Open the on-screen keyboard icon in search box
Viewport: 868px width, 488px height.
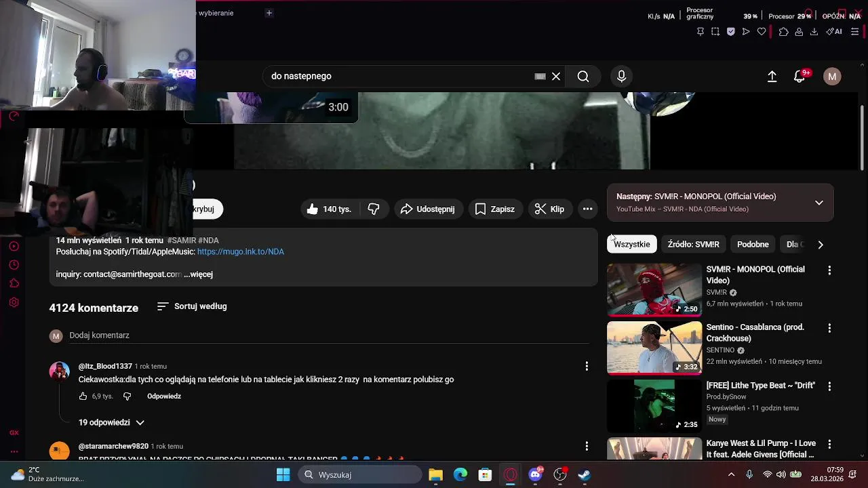[540, 76]
